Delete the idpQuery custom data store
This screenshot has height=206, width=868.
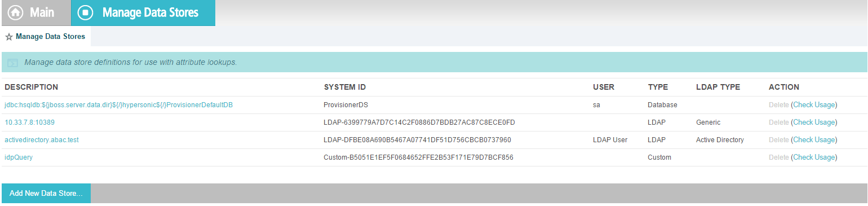(x=778, y=157)
